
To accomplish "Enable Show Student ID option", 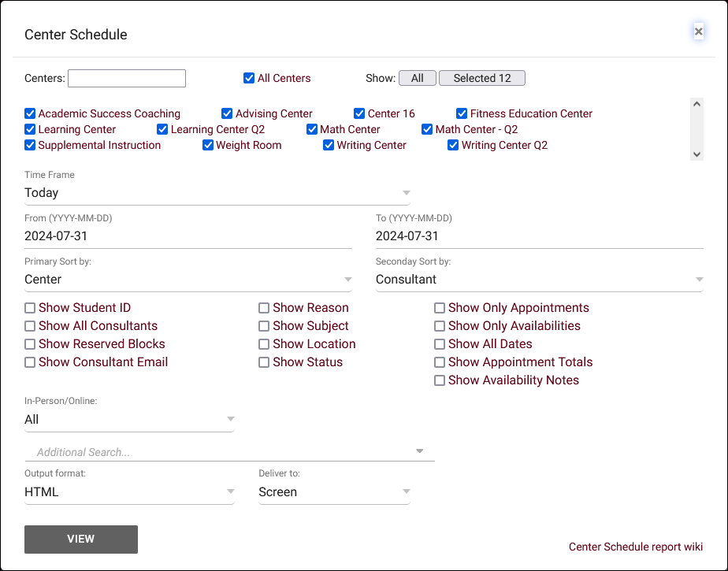I will coord(30,308).
